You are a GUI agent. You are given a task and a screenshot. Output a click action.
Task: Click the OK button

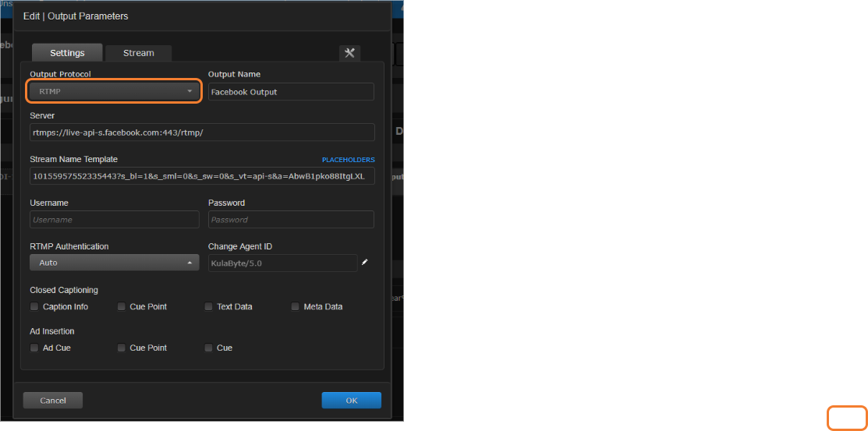[x=351, y=400]
